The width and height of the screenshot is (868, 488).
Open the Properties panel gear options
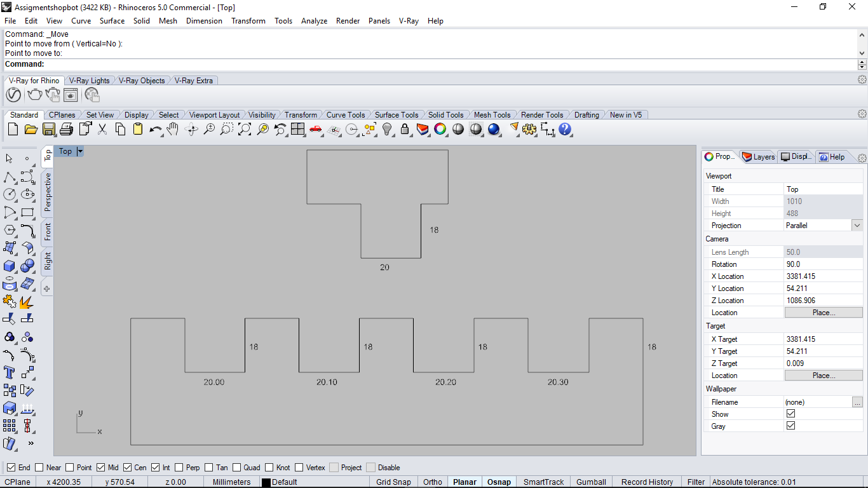pos(862,158)
